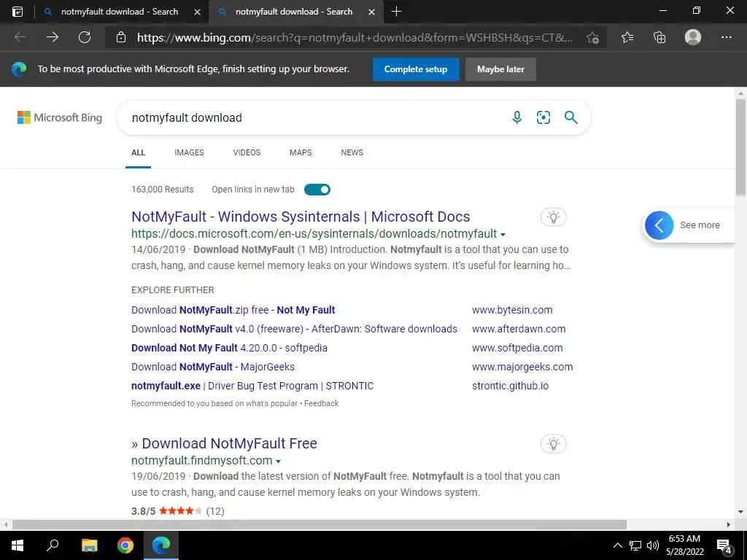Open Download NotMyFault v4.0 AfterDawn link

point(294,329)
